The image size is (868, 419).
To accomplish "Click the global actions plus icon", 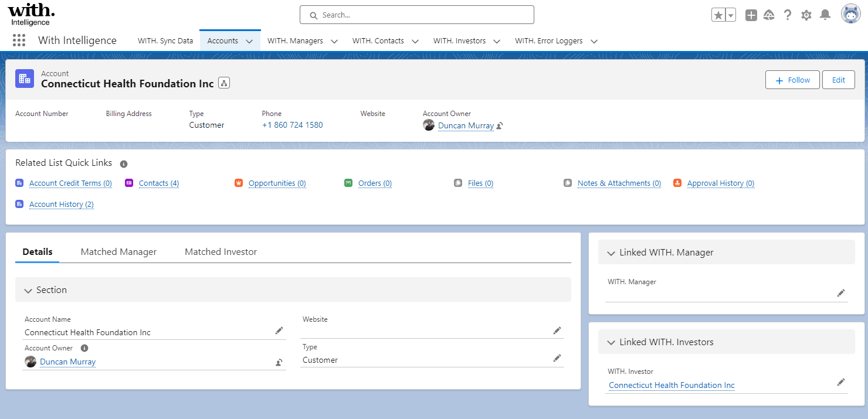I will tap(751, 15).
